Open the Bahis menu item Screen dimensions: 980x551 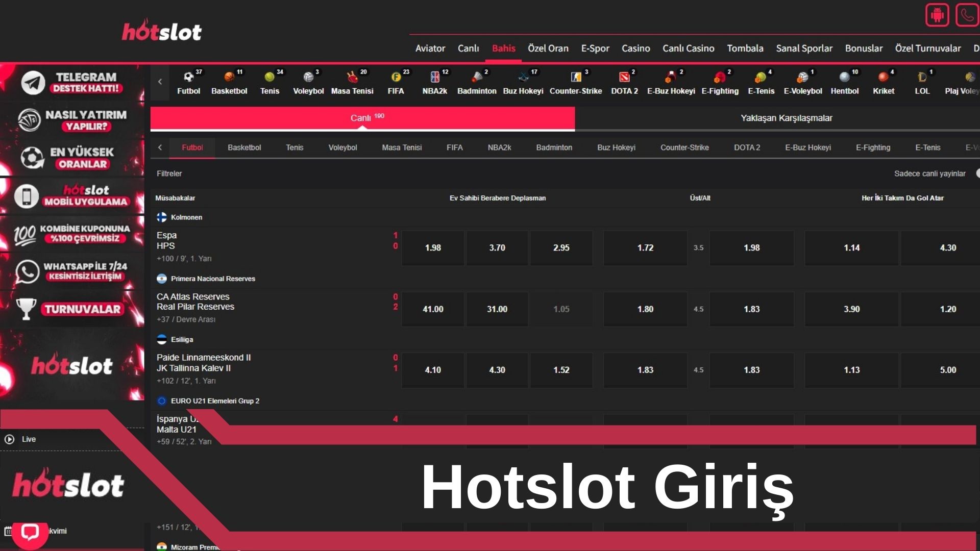(503, 48)
